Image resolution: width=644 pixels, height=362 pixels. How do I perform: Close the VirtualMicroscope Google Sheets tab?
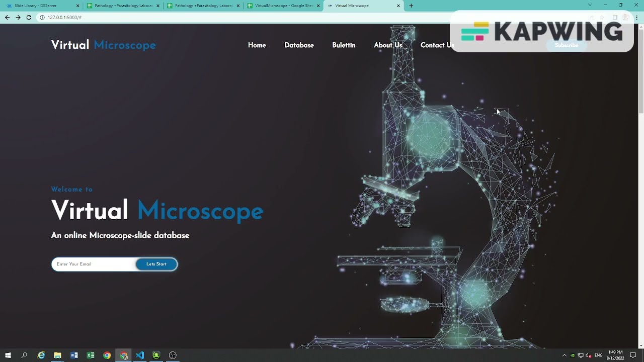click(x=318, y=6)
